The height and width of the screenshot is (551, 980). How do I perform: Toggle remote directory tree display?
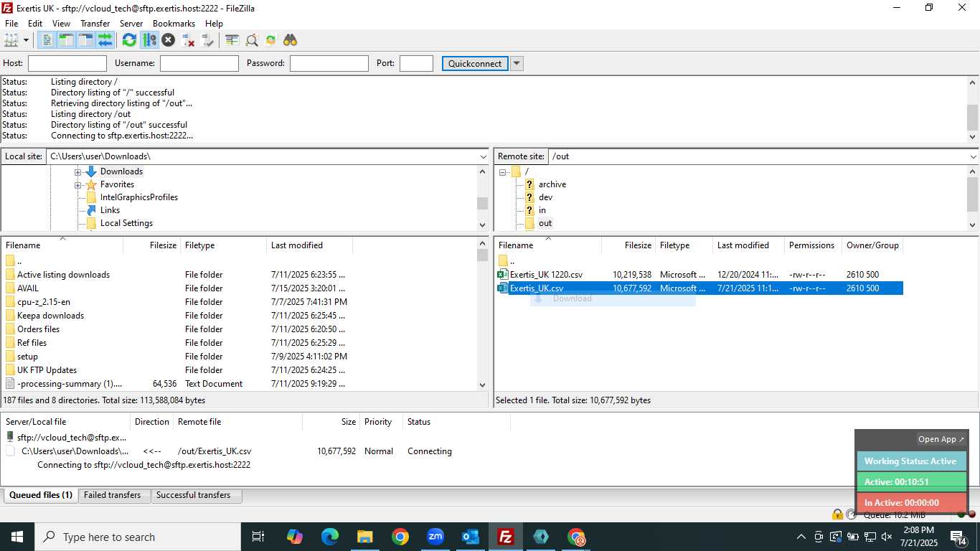tap(85, 40)
